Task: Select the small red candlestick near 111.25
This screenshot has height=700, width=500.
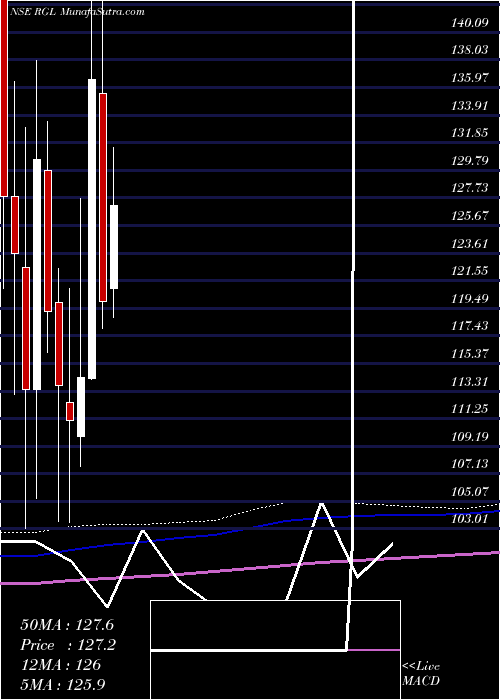Action: 70,411
